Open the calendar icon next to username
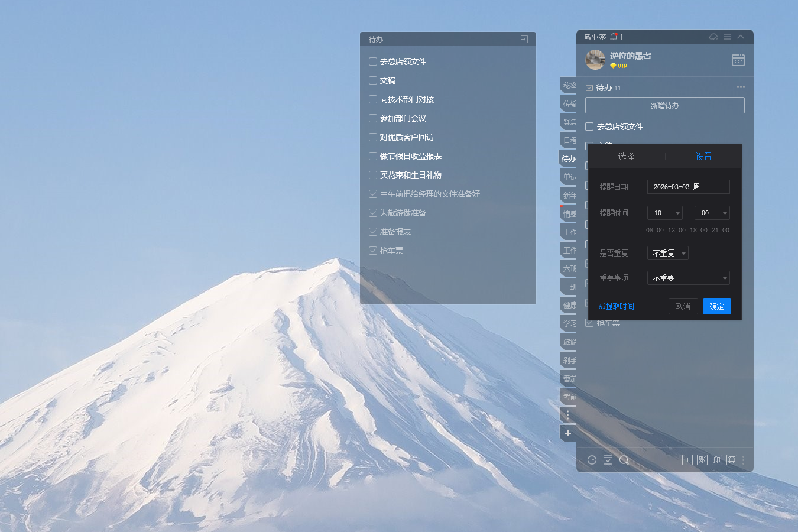 tap(738, 60)
